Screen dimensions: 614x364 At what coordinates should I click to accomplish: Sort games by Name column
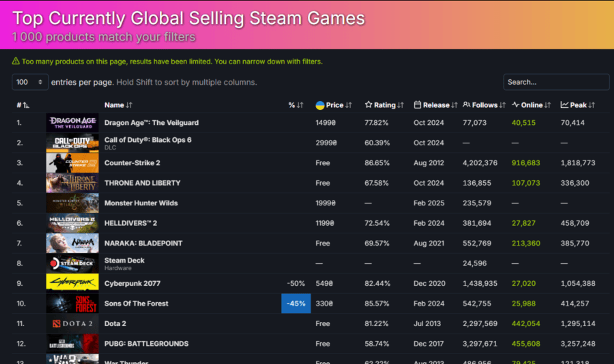(x=118, y=105)
